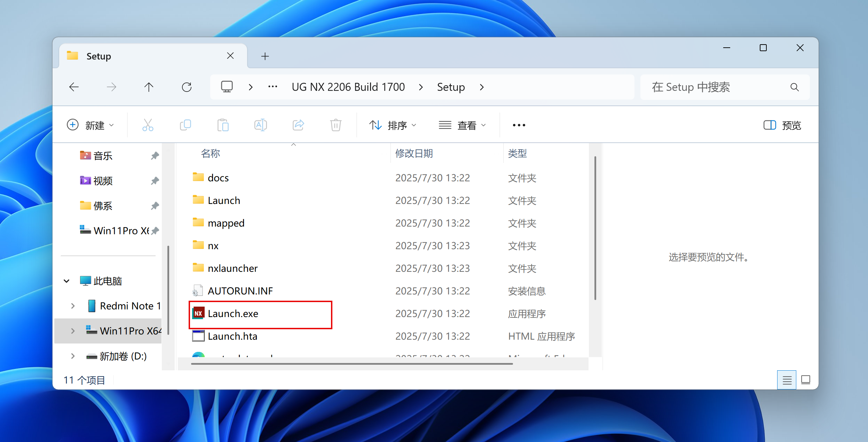Expand the D: drive tree node

tap(73, 356)
